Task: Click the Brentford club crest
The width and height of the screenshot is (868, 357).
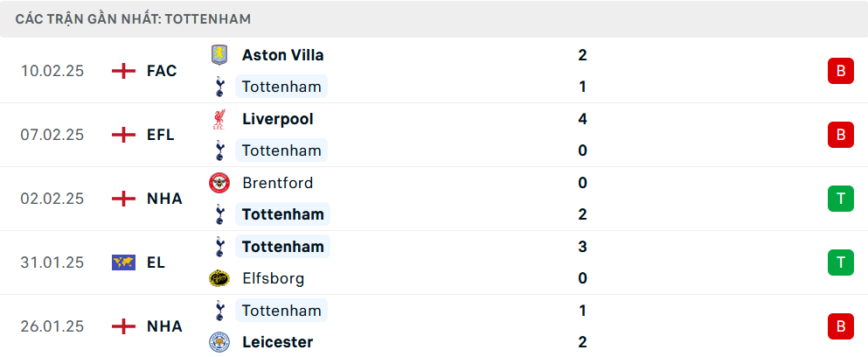Action: (x=219, y=183)
